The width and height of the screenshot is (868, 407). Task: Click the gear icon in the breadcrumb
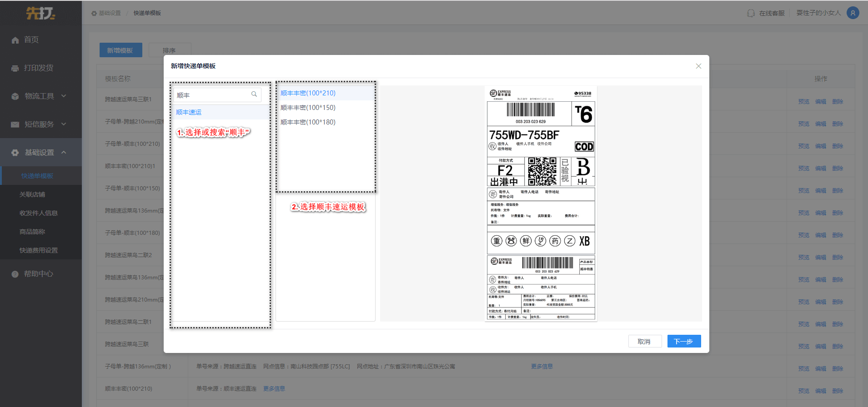pyautogui.click(x=94, y=13)
